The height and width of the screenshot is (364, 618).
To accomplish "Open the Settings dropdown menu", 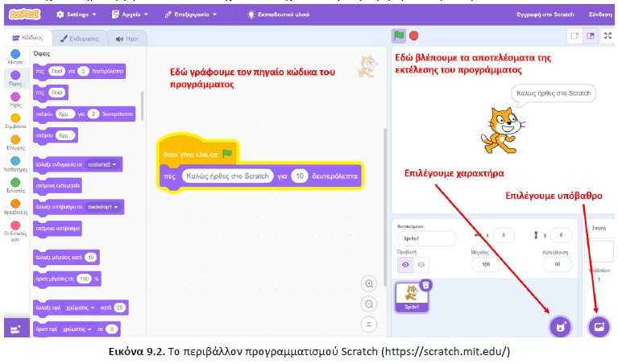I will pyautogui.click(x=77, y=14).
